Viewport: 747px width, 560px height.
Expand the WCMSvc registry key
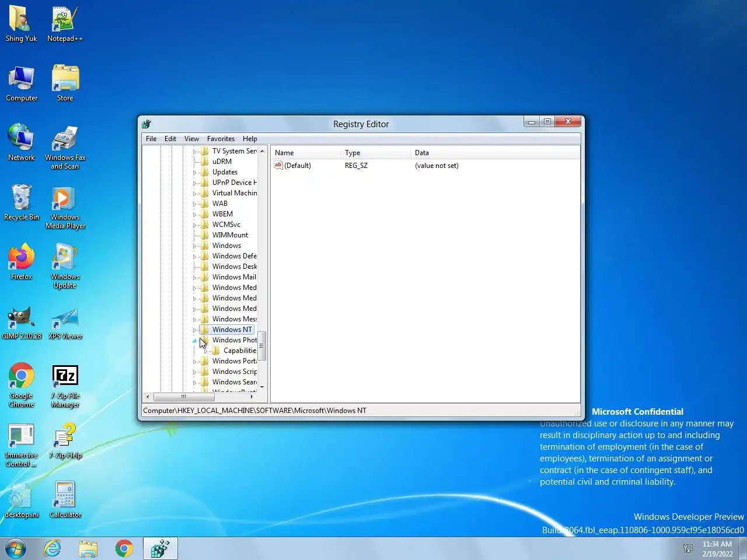tap(194, 225)
